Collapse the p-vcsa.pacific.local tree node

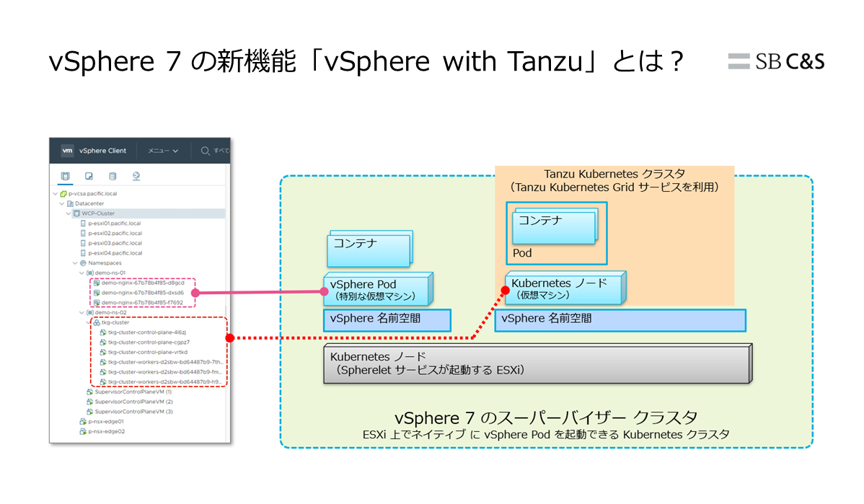(55, 194)
